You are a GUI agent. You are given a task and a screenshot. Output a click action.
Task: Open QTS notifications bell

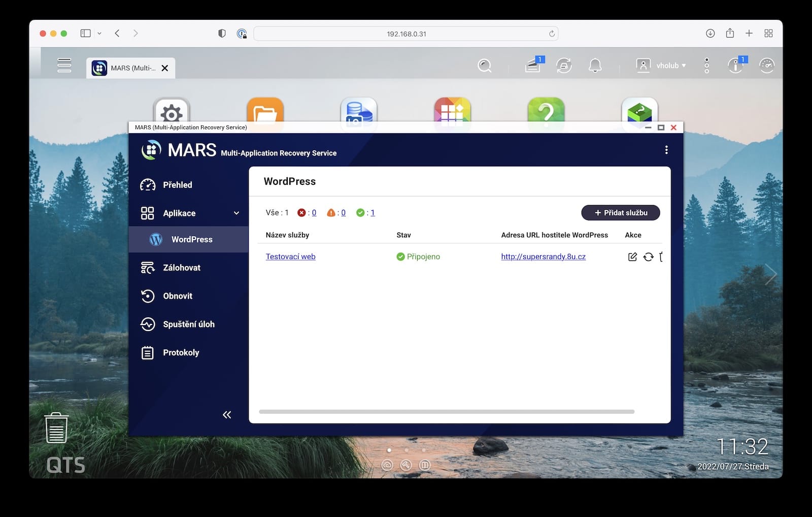(595, 66)
